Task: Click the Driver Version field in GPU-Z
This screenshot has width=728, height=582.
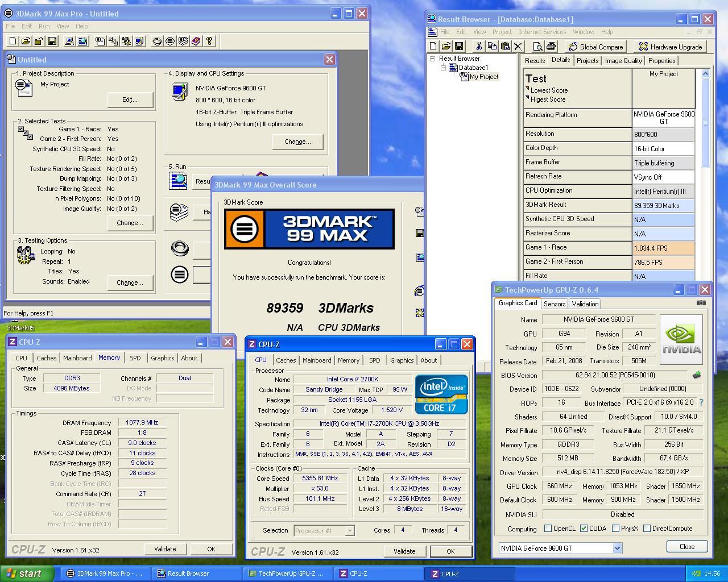Action: point(623,472)
